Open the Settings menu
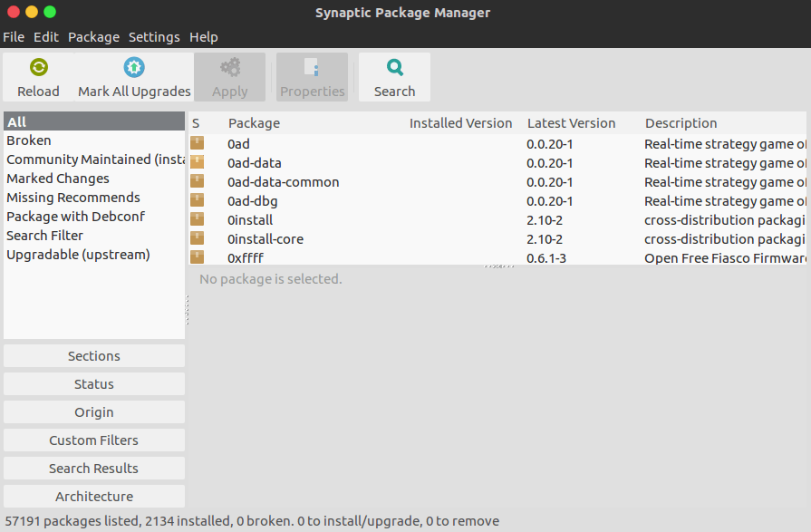The width and height of the screenshot is (811, 532). coord(154,37)
